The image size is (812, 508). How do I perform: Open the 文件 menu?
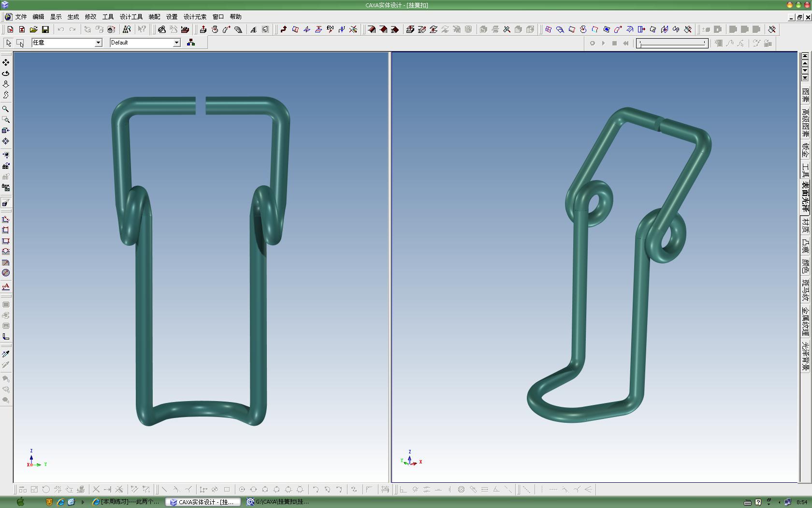click(21, 16)
